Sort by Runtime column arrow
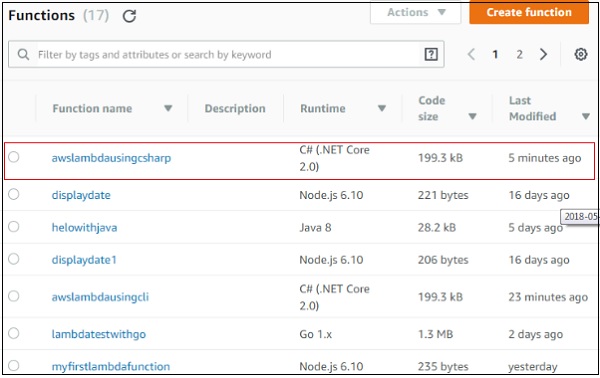600x378 pixels. [x=382, y=108]
